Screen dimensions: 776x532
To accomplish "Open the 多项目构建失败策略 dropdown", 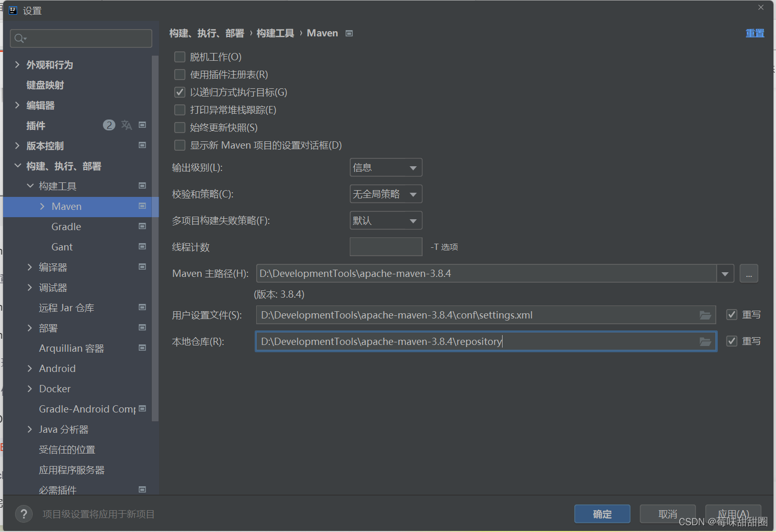I will click(x=386, y=220).
